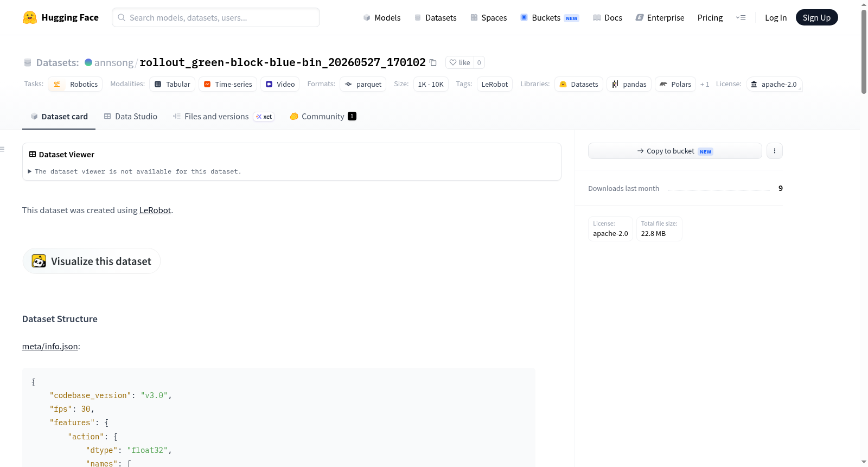The height and width of the screenshot is (467, 868).
Task: Click the annsong user avatar
Action: 88,62
